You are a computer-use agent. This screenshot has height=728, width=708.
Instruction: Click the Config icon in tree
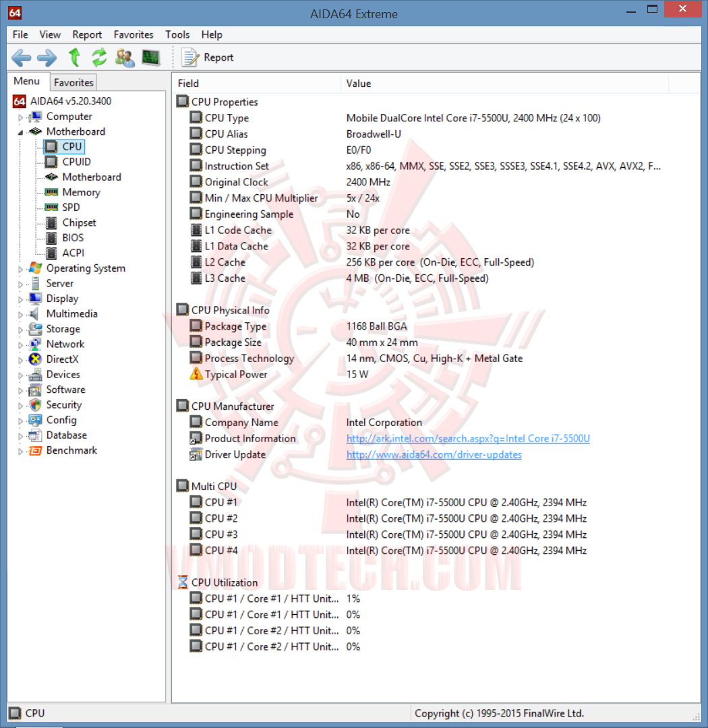point(35,420)
